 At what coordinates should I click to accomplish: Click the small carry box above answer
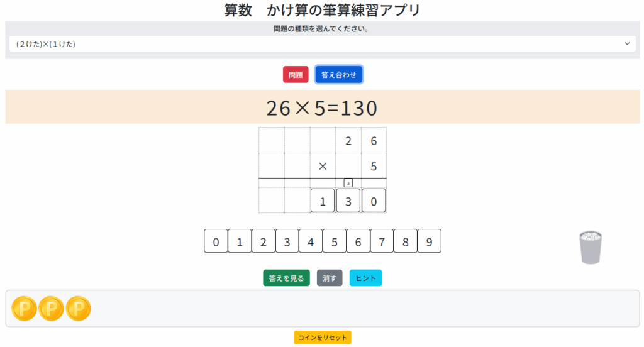point(348,183)
